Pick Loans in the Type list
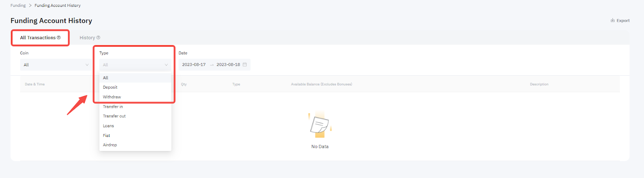 [108, 126]
